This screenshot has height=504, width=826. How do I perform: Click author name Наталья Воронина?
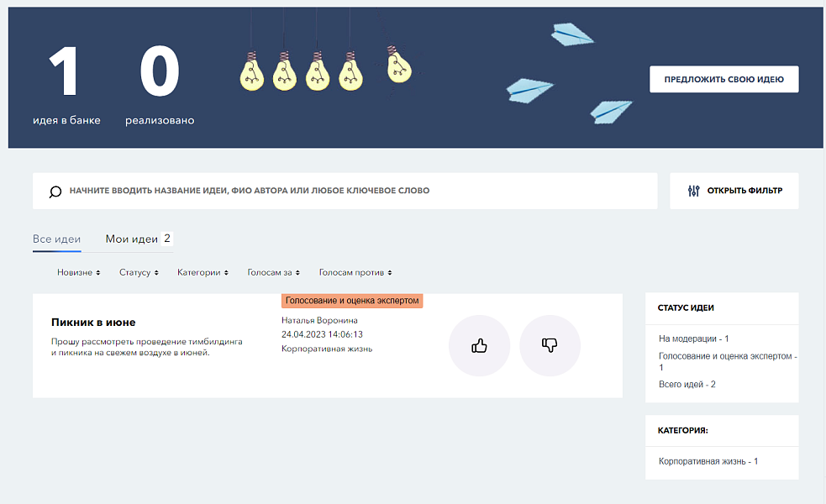(x=319, y=320)
